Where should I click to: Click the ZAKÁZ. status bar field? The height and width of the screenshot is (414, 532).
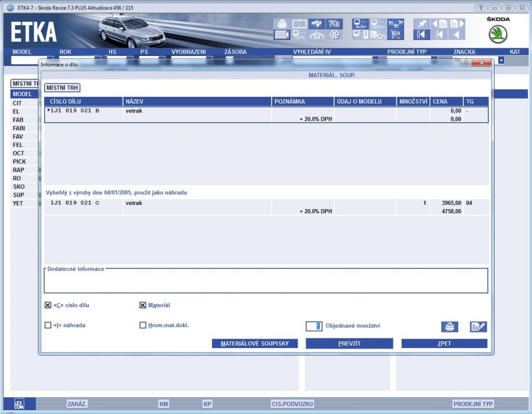(x=77, y=404)
